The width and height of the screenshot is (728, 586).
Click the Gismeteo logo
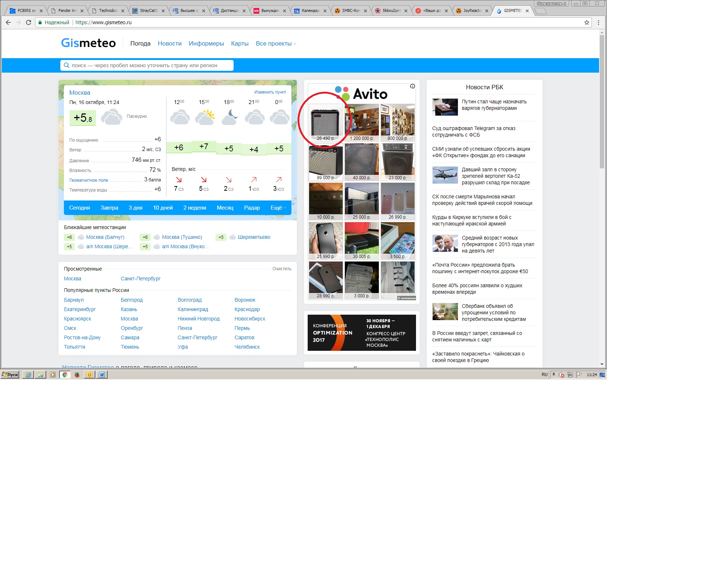[88, 43]
